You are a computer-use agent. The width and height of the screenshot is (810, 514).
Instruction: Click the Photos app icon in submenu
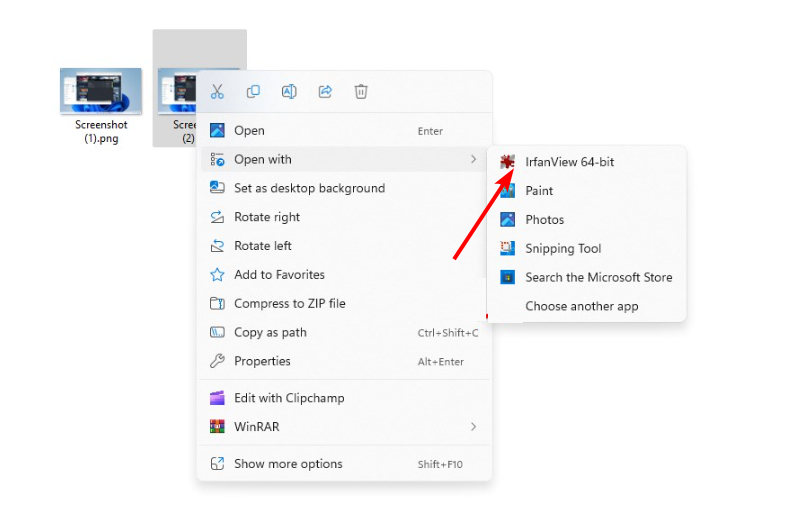click(x=507, y=220)
